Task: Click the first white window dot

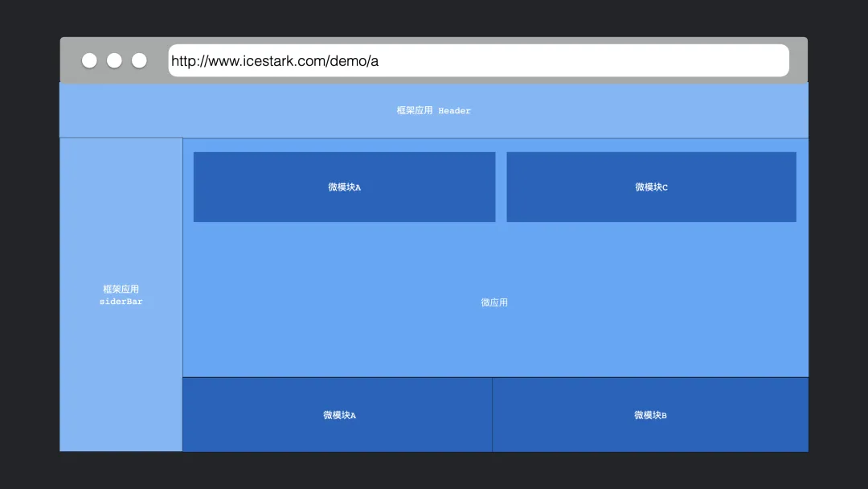Action: pos(89,60)
